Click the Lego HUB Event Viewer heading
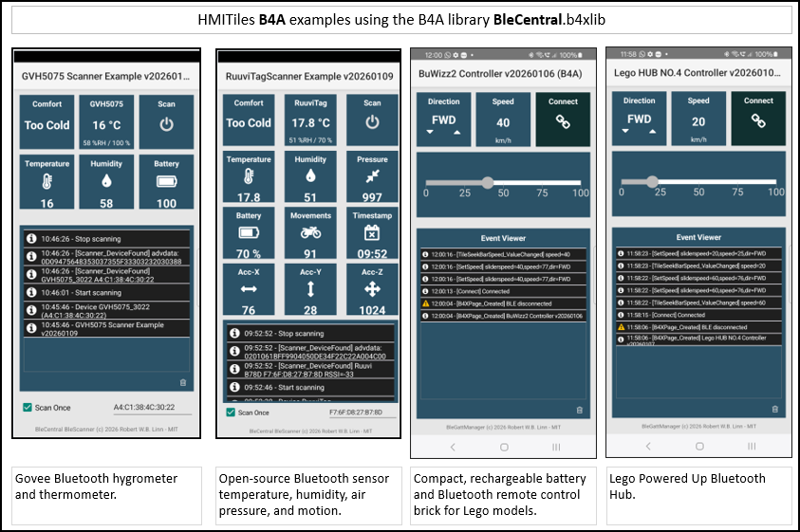Screen dimensions: 800x532 pos(698,237)
